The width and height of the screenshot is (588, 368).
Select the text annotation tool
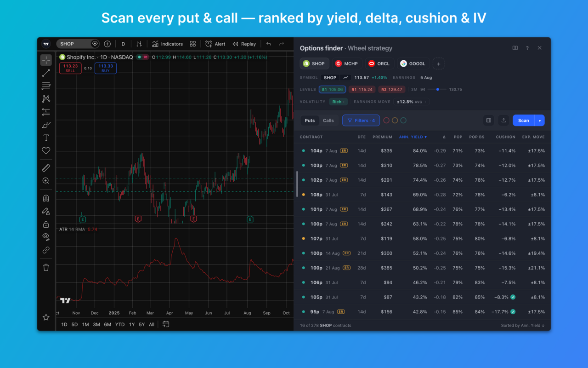[46, 138]
